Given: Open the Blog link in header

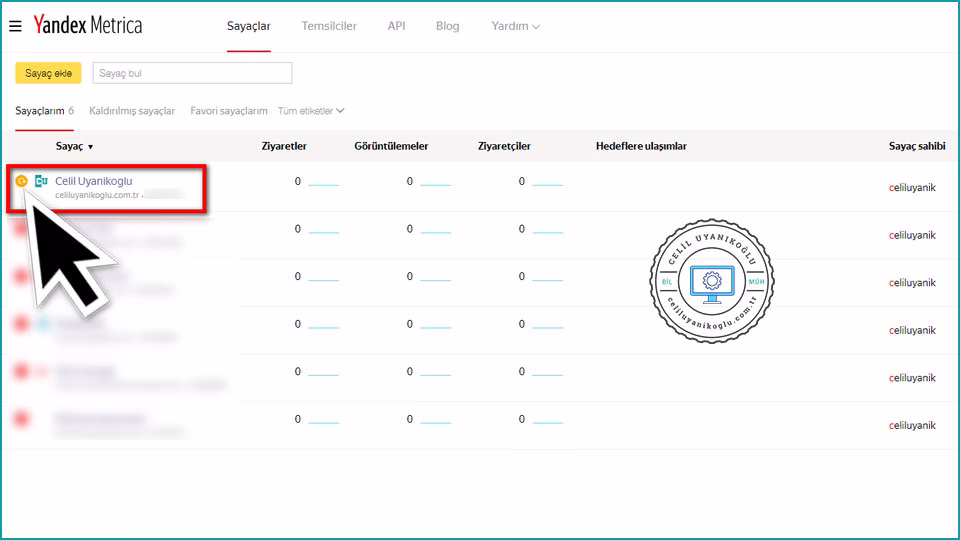Looking at the screenshot, I should (448, 26).
